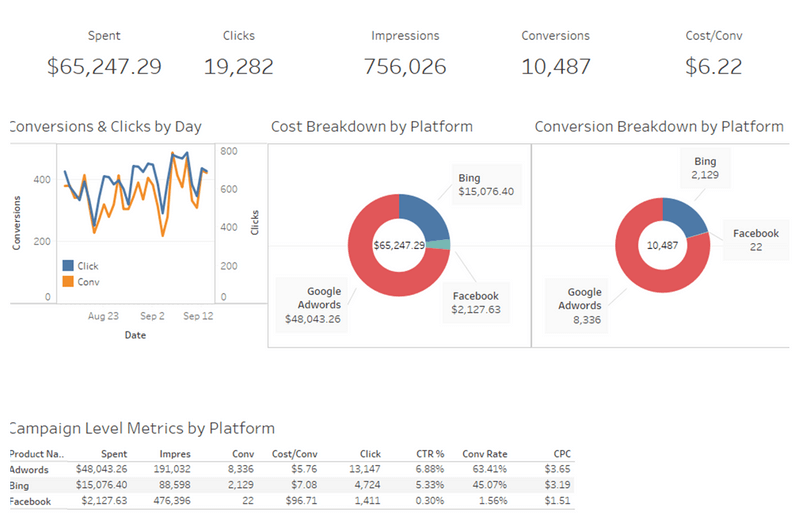800x528 pixels.
Task: Click the CPC column header
Action: (x=561, y=453)
